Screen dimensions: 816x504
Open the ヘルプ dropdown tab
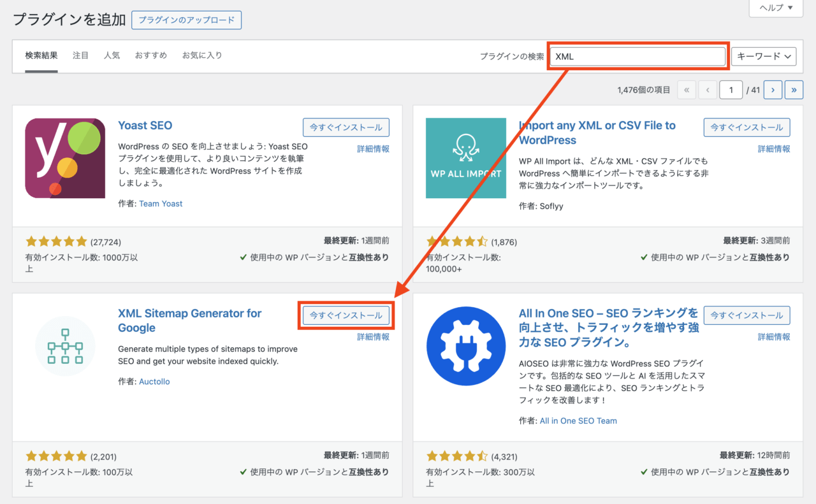776,8
